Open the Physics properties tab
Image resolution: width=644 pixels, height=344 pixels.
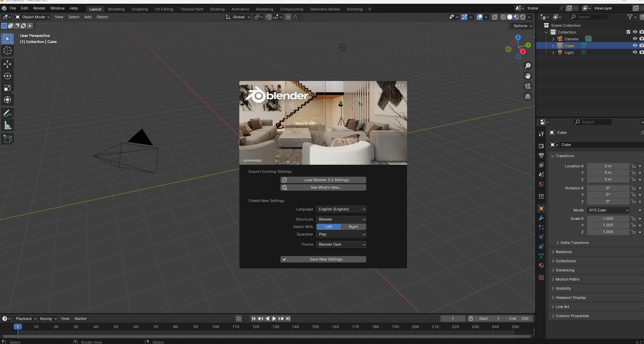point(541,237)
